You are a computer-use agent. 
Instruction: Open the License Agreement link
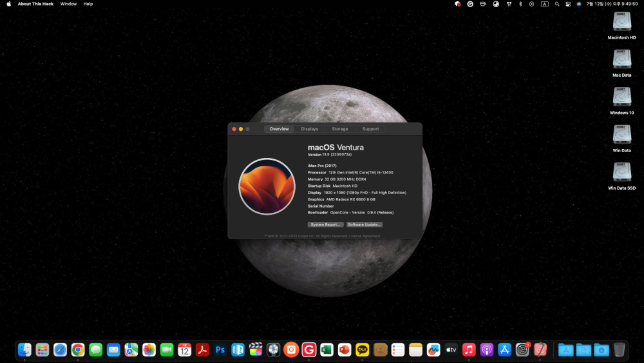pyautogui.click(x=365, y=236)
